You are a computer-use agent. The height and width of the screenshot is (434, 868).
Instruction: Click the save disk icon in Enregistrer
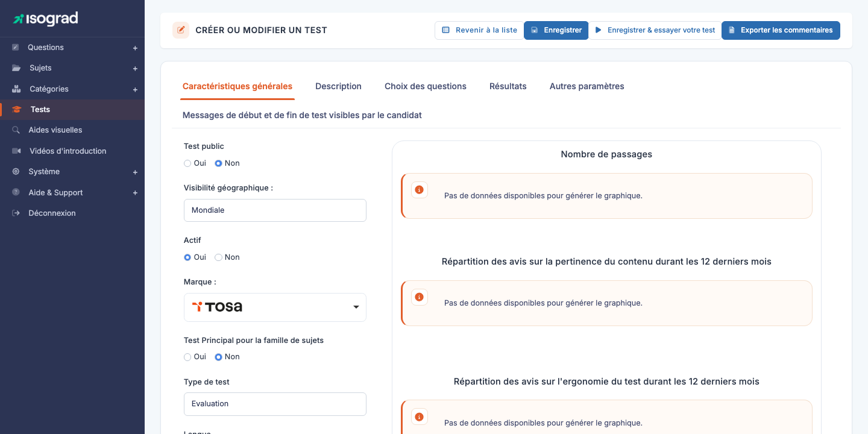tap(534, 30)
